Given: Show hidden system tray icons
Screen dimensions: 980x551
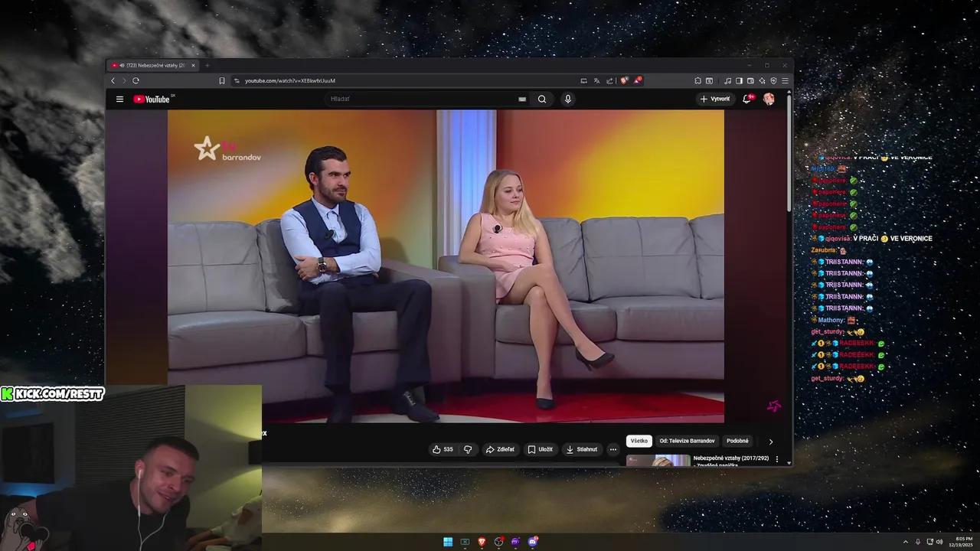Looking at the screenshot, I should point(906,542).
